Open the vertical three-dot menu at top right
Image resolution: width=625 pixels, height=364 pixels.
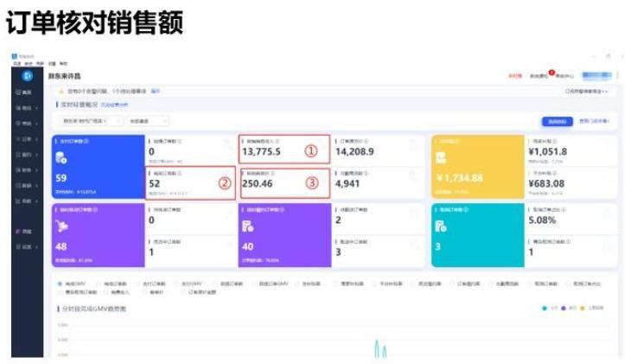[x=617, y=75]
